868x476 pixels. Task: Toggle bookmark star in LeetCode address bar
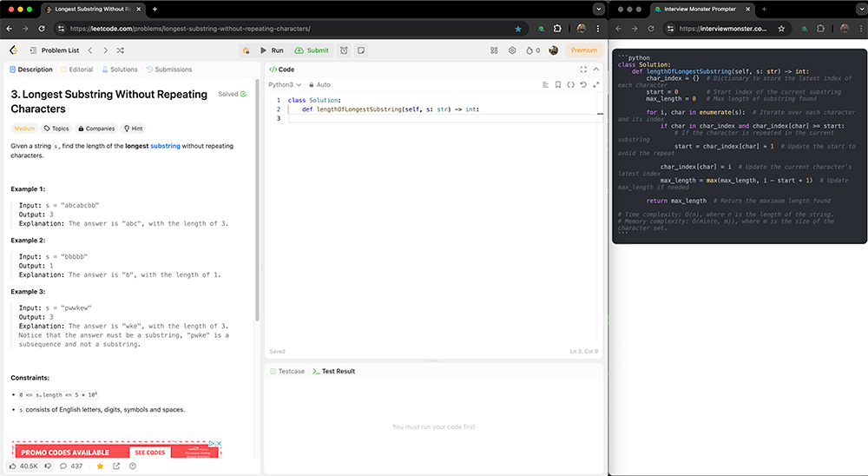(518, 29)
